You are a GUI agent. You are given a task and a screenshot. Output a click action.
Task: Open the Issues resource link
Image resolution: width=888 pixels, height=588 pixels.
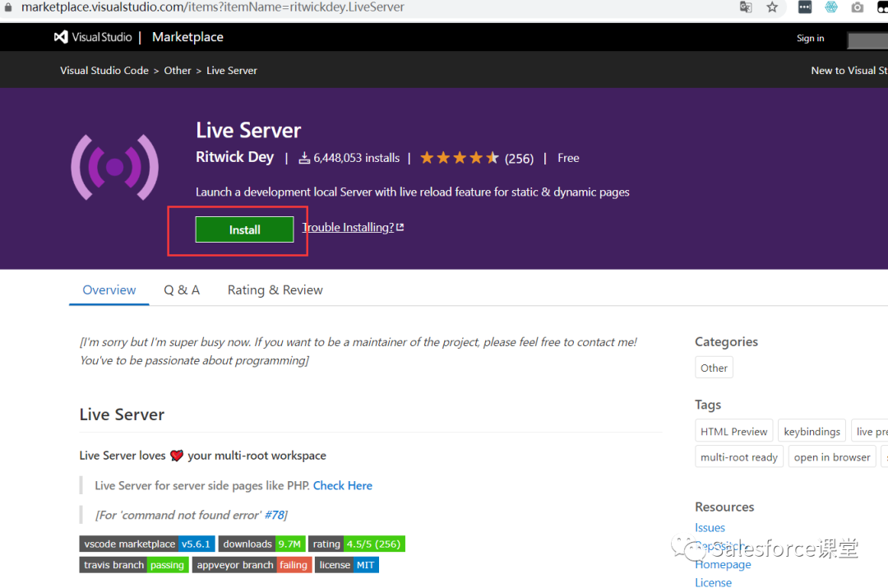[710, 527]
